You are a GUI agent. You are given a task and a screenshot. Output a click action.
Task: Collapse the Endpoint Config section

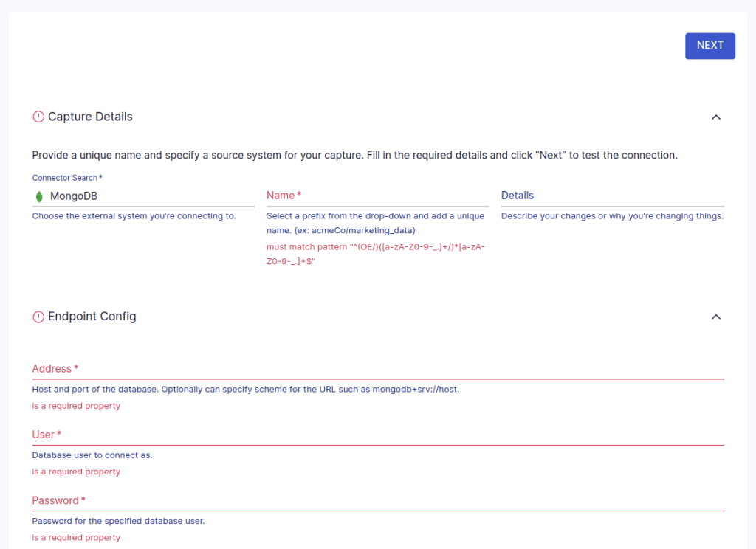715,316
